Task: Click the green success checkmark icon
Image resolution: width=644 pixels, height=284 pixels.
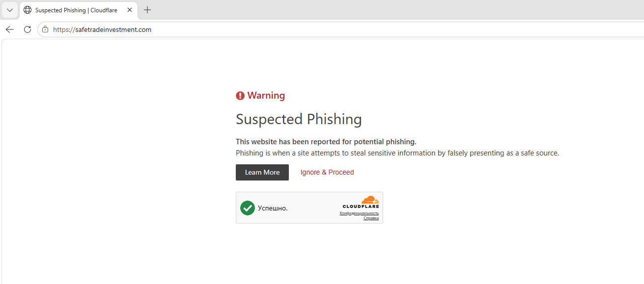Action: click(x=248, y=208)
